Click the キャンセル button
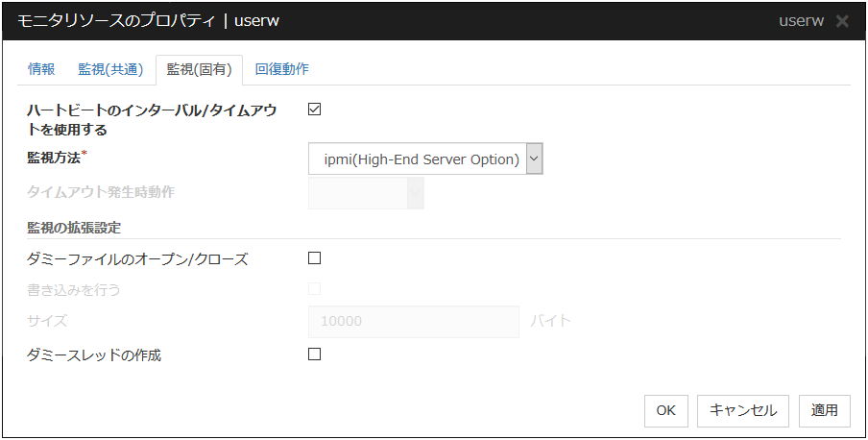Screen dimensions: 868x440 tap(743, 410)
